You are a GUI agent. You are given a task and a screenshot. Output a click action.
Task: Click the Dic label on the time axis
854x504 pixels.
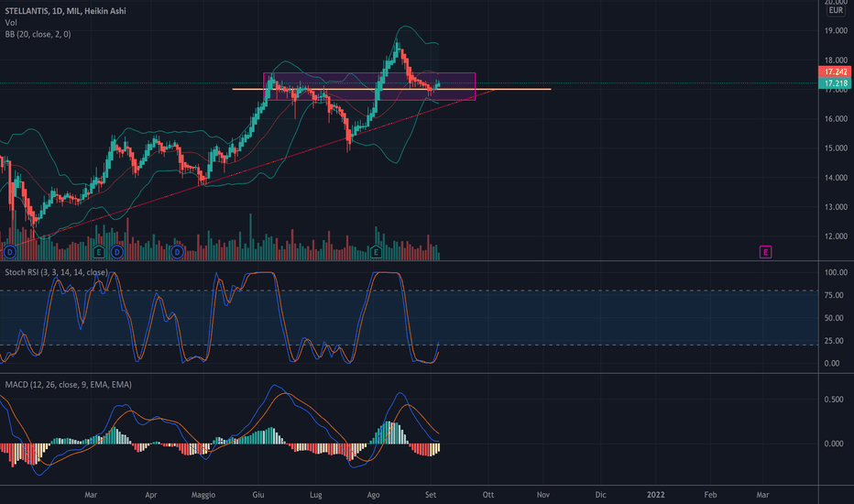(600, 495)
